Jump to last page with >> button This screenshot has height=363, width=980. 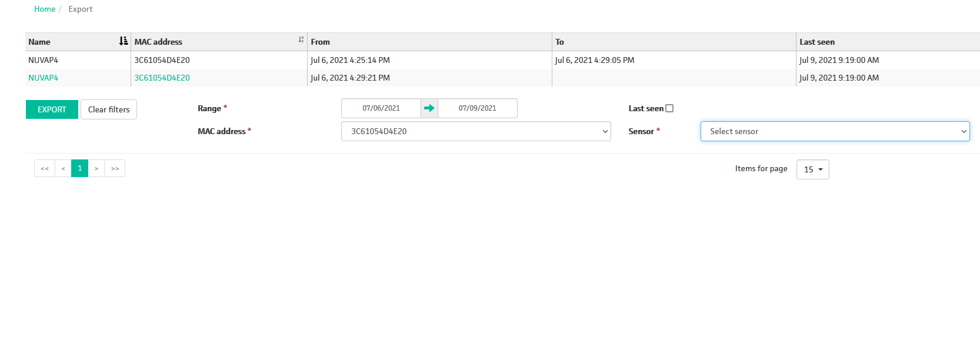(115, 168)
